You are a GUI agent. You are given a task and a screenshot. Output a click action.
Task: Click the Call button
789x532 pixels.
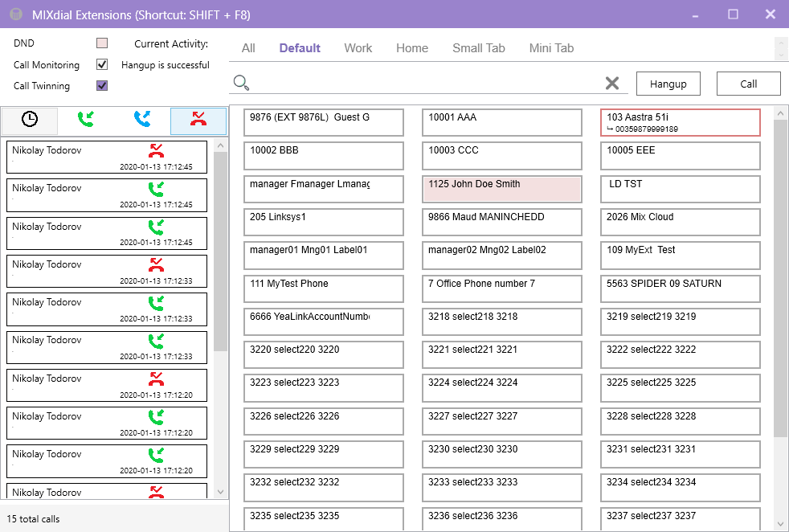point(748,84)
